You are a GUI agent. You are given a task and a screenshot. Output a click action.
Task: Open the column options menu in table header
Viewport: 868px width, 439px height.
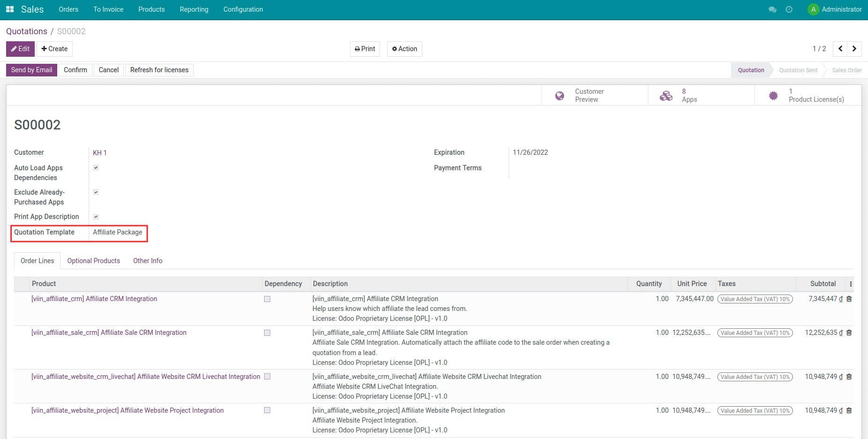coord(851,284)
